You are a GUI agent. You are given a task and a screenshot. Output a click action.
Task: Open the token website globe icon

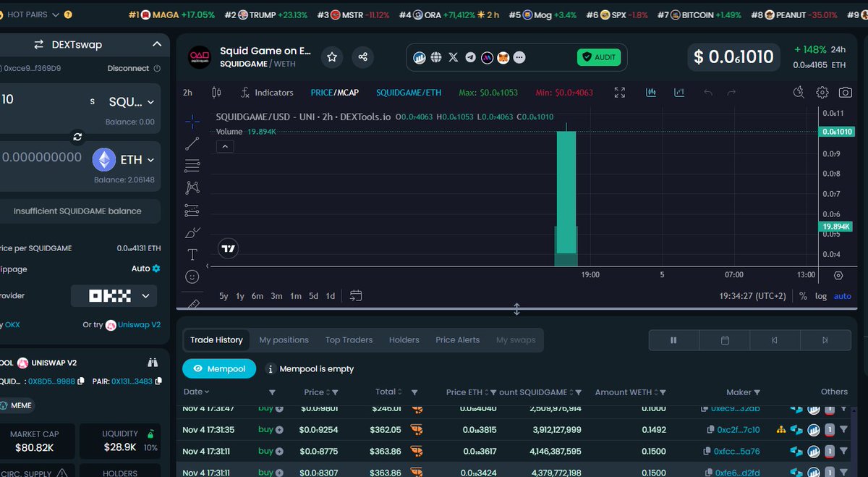pyautogui.click(x=436, y=57)
